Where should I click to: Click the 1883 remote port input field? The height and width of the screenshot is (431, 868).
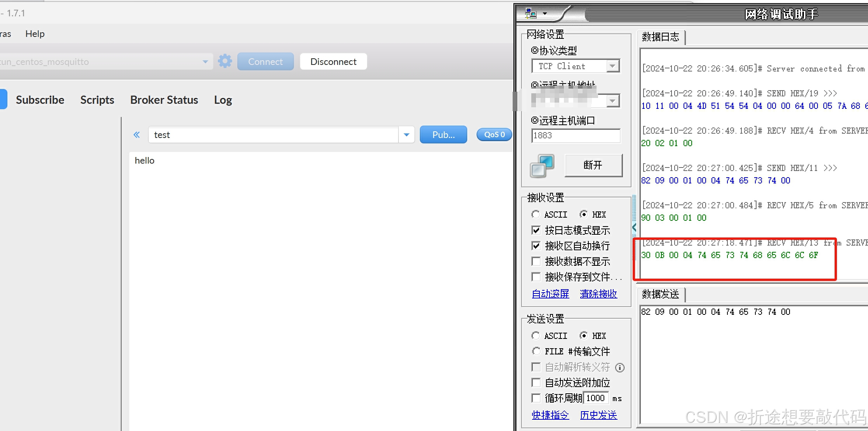coord(575,135)
